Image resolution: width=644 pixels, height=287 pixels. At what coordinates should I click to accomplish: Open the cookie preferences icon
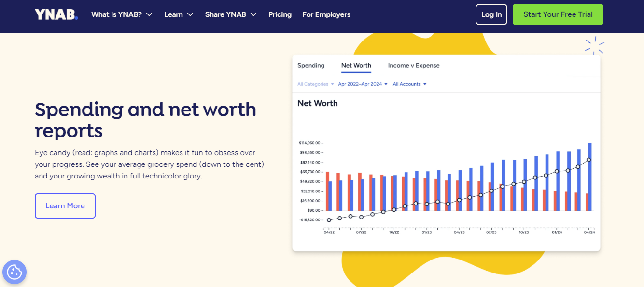pos(14,272)
